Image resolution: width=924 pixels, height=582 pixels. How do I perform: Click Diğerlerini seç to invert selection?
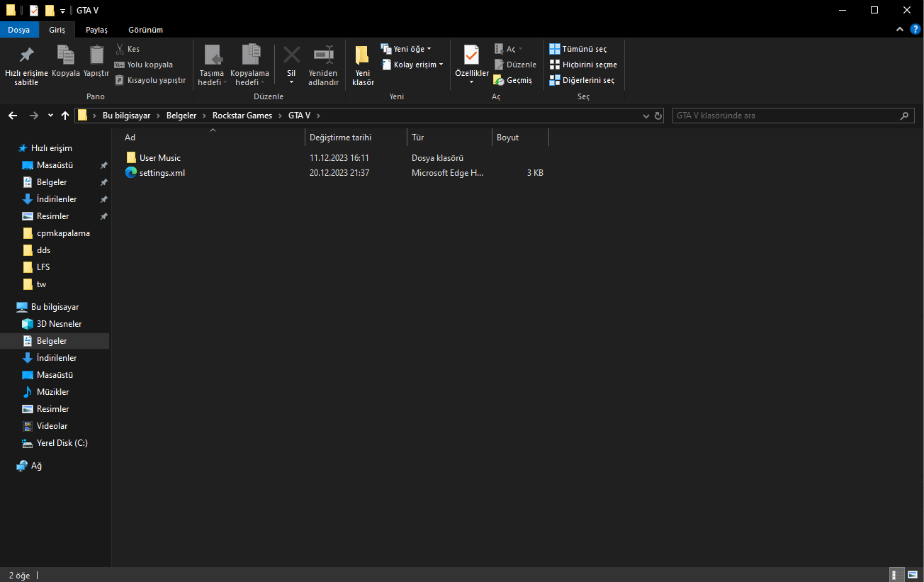pyautogui.click(x=582, y=80)
